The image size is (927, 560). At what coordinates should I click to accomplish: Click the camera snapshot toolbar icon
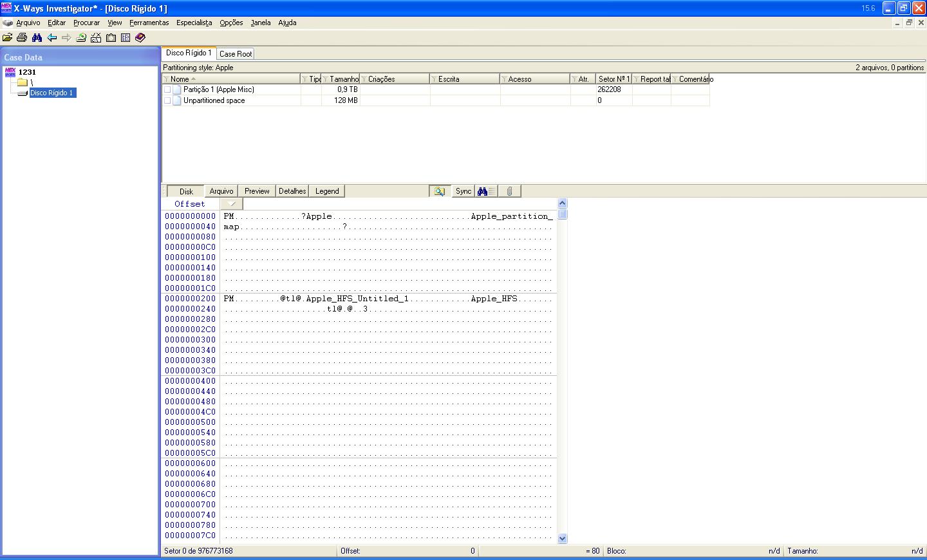(x=111, y=38)
